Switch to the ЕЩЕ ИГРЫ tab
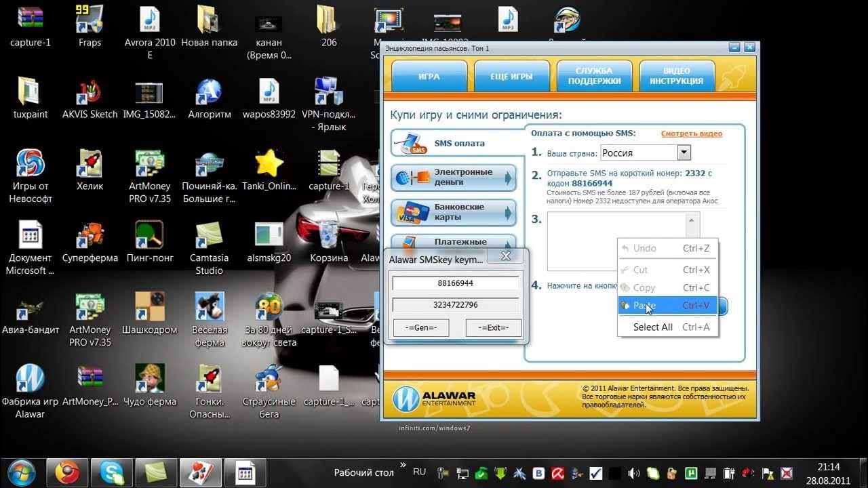The width and height of the screenshot is (868, 488). pyautogui.click(x=511, y=77)
